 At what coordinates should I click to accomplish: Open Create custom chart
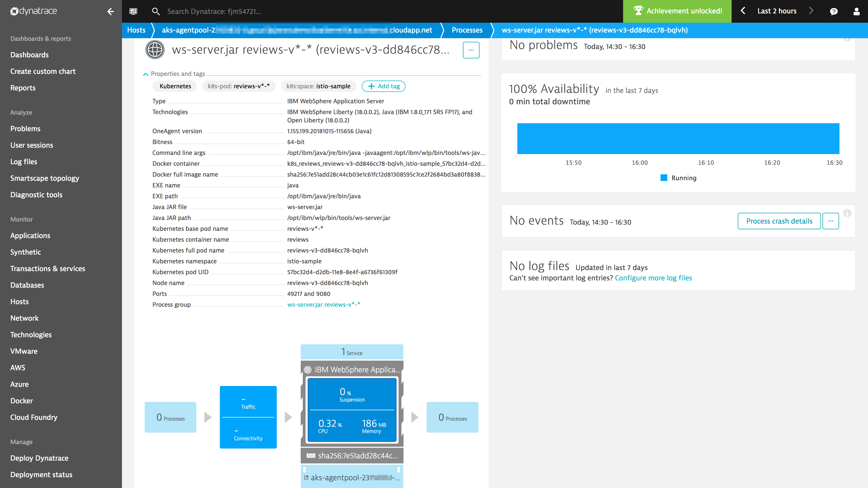tap(43, 72)
